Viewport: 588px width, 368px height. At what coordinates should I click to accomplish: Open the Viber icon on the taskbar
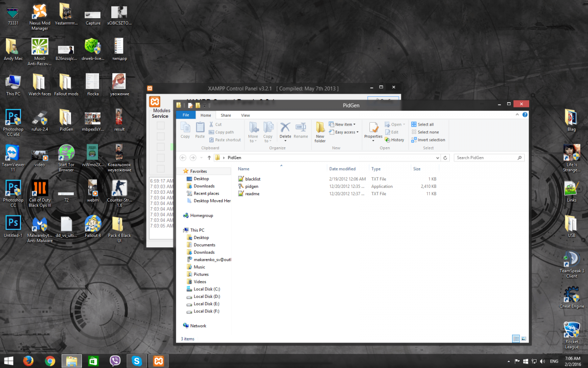pos(116,361)
